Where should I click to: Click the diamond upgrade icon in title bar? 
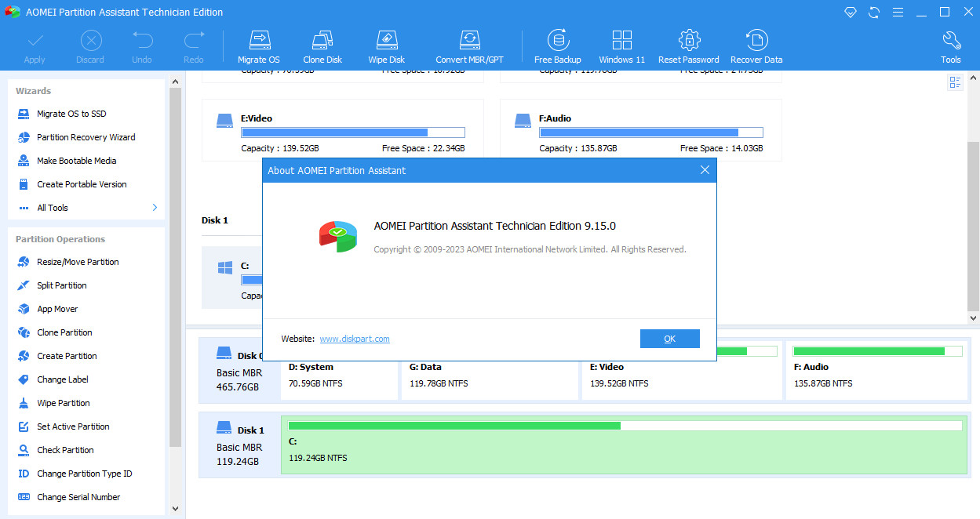click(x=851, y=12)
